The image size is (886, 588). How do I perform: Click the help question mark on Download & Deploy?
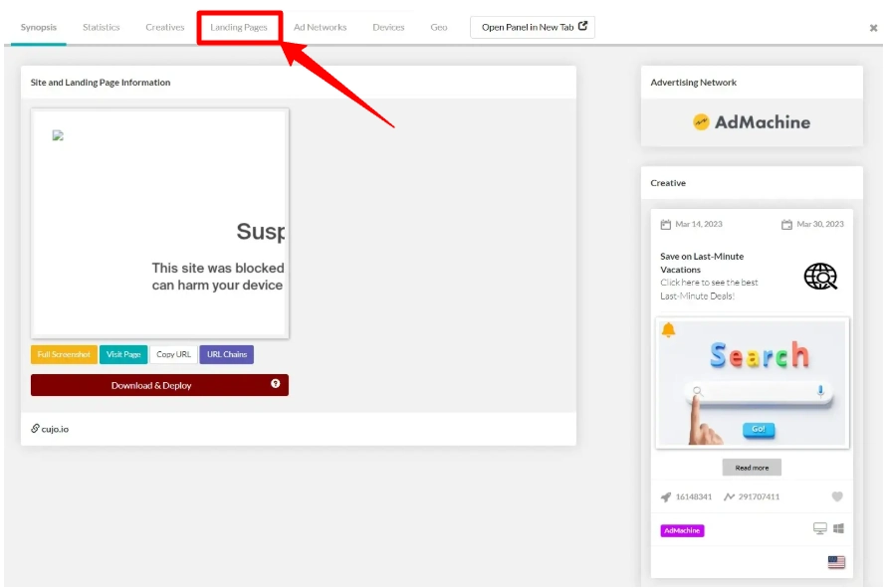275,385
